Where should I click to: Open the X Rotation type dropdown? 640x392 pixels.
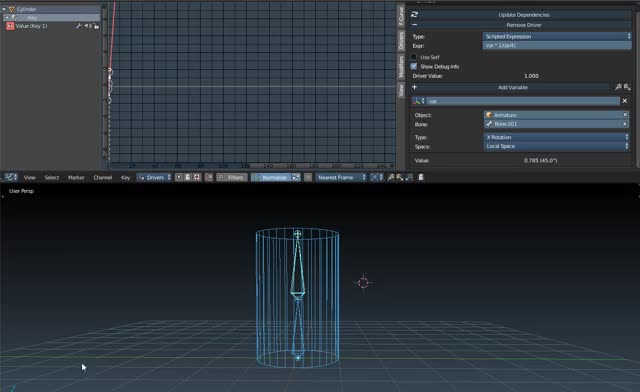point(556,137)
